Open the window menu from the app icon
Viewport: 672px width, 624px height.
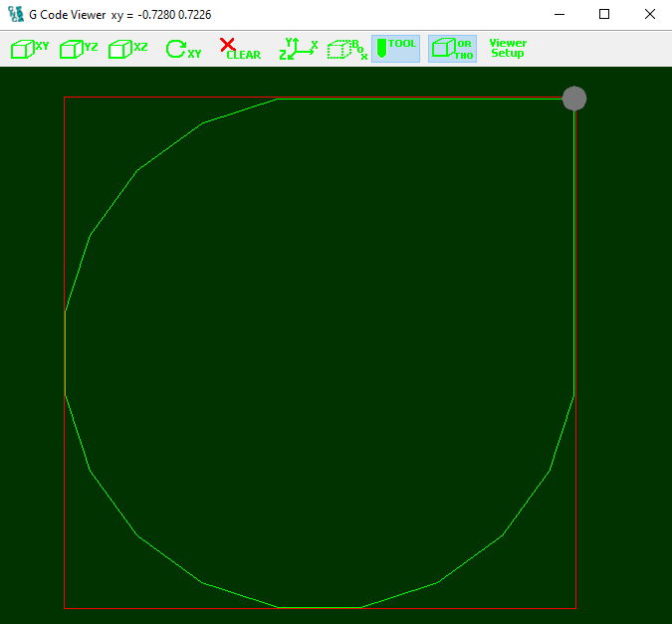[x=15, y=15]
